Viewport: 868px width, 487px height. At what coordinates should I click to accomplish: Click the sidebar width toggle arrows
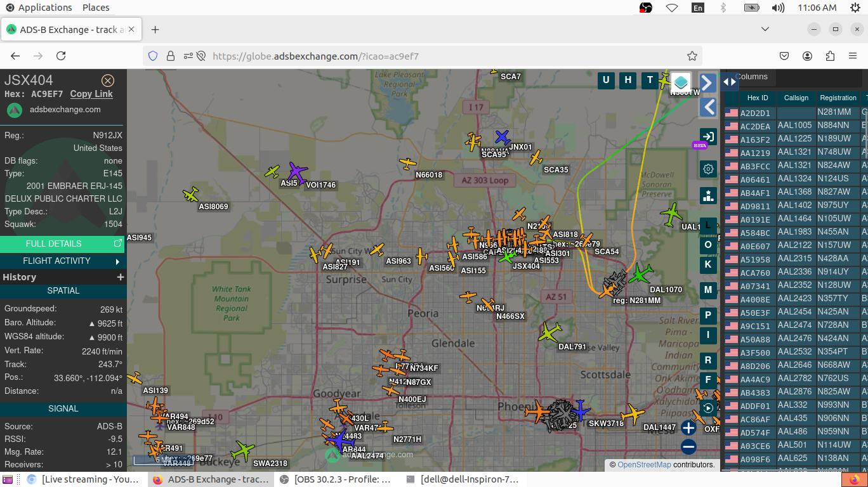[730, 81]
